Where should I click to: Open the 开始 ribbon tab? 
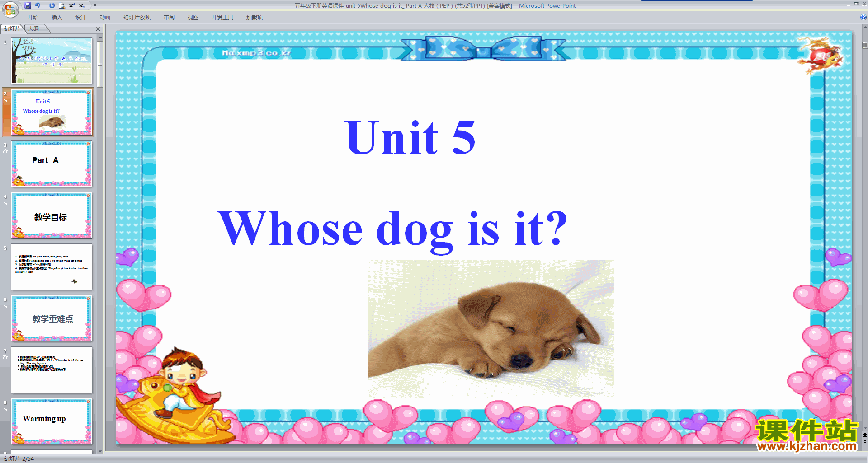[33, 18]
